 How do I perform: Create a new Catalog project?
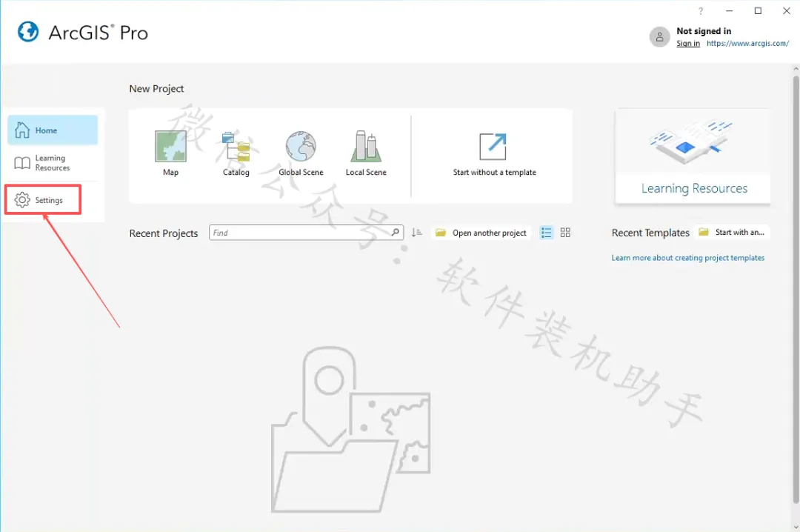coord(236,153)
